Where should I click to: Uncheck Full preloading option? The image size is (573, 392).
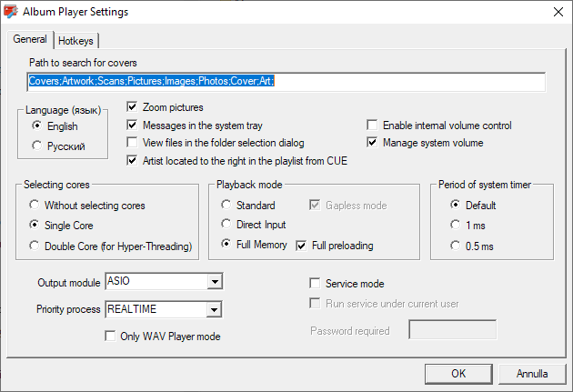coord(301,246)
